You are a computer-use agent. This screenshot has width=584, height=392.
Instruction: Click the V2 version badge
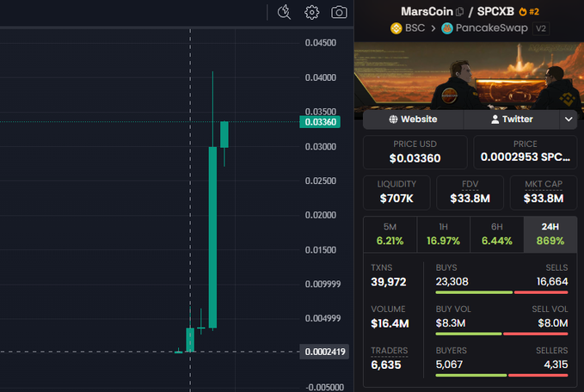point(541,28)
